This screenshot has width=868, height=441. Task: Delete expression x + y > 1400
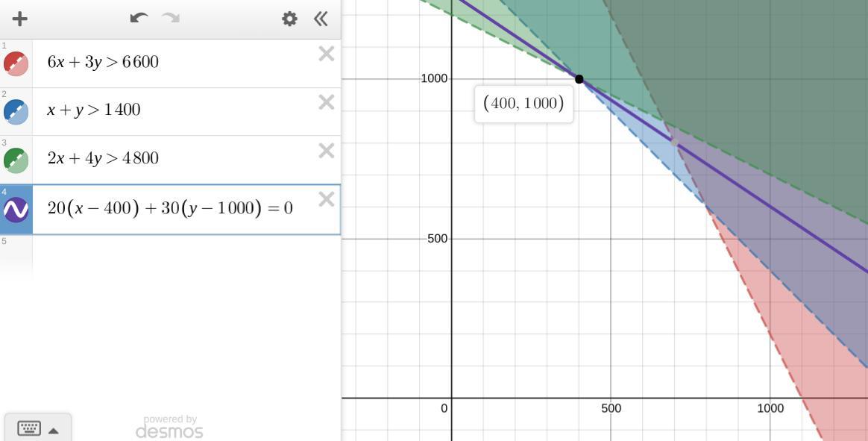pos(327,102)
